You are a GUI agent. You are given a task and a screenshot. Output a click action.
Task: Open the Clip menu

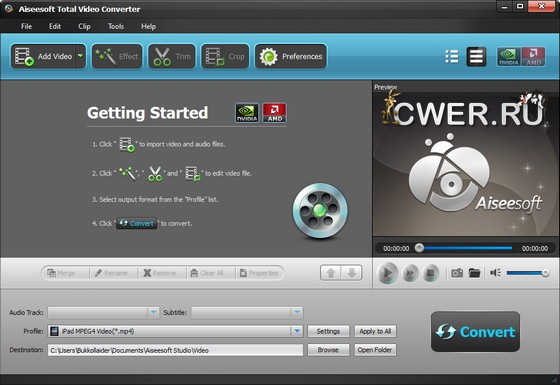coord(84,26)
